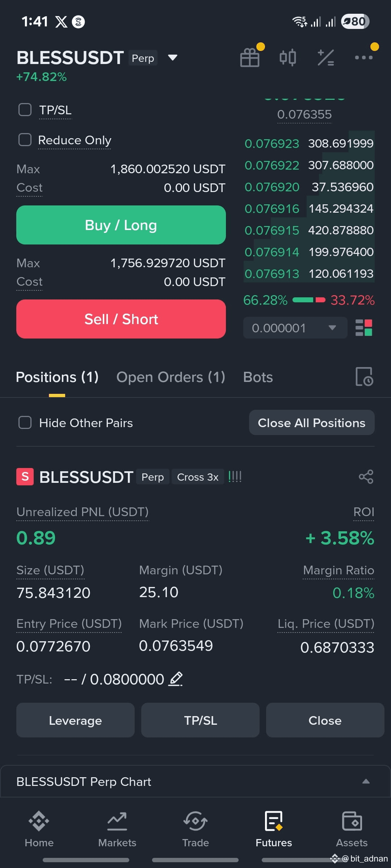Tick Hide Other Pairs checkbox

pos(25,422)
